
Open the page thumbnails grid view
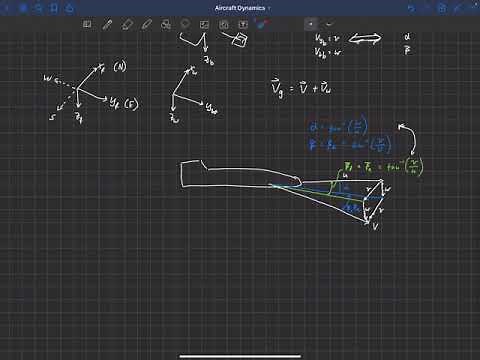click(24, 8)
